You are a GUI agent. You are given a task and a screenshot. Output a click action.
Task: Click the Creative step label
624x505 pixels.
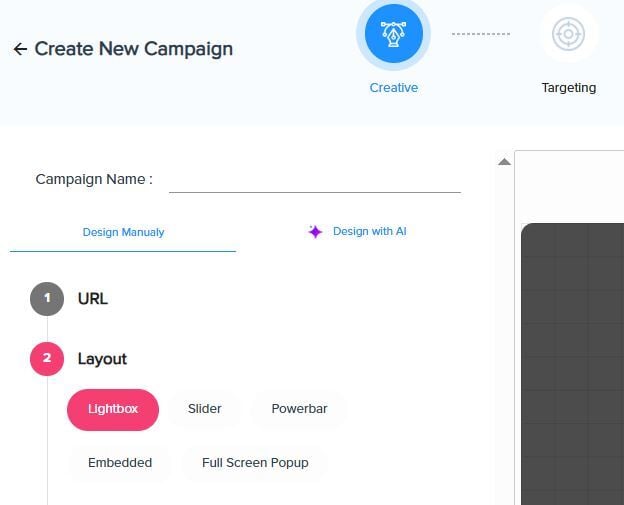394,88
